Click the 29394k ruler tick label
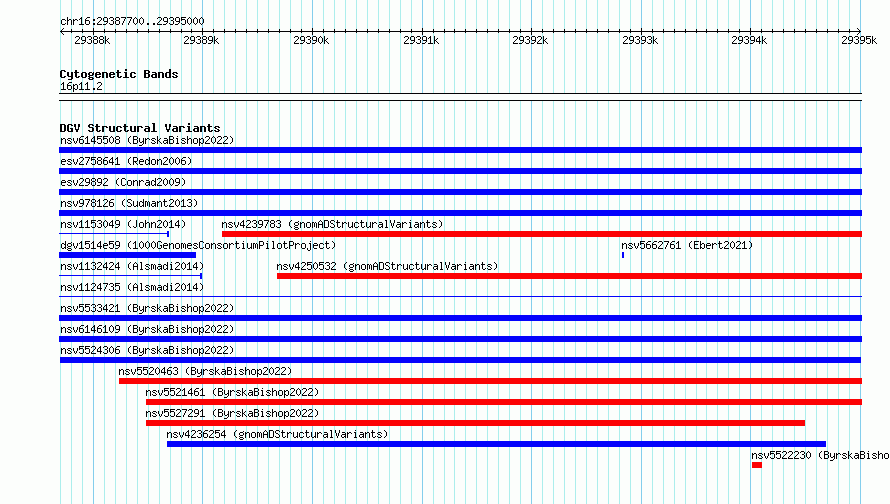The width and height of the screenshot is (890, 504). (749, 40)
